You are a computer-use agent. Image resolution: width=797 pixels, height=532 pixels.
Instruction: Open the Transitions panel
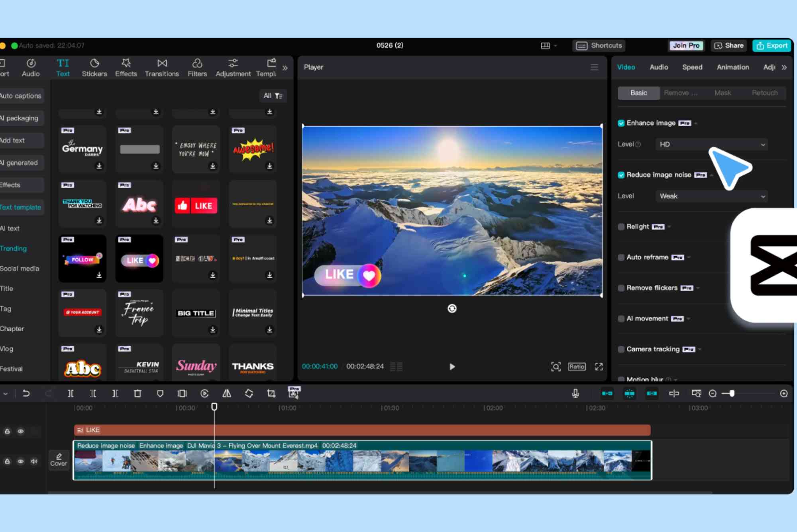coord(162,67)
